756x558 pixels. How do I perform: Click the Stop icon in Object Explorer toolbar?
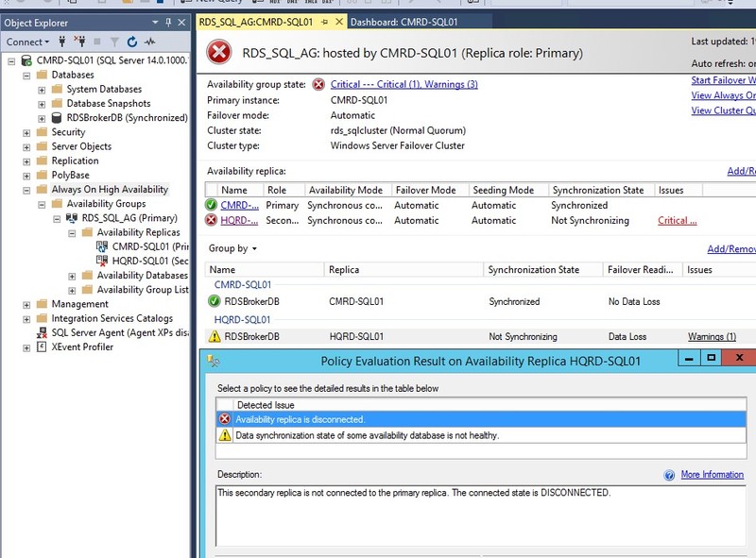[x=97, y=41]
